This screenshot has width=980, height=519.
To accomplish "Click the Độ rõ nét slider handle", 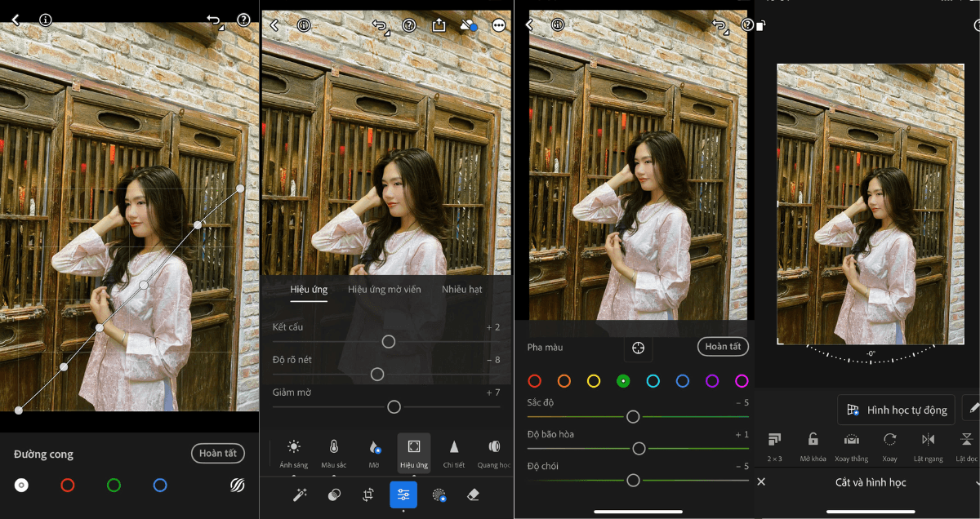I will (377, 374).
